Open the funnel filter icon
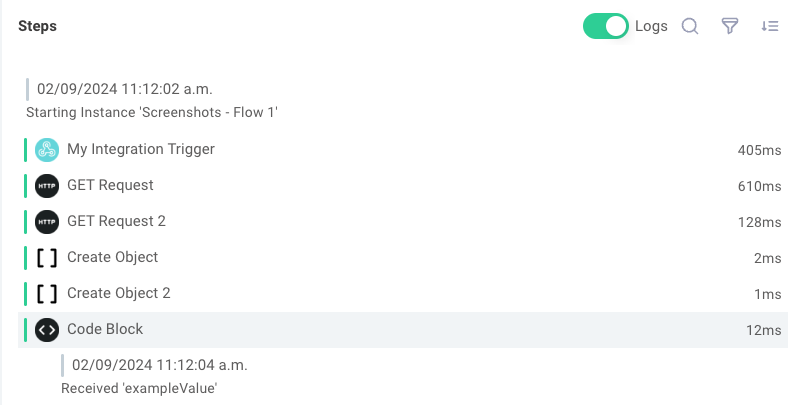Viewport: 802px width, 405px height. 730,26
